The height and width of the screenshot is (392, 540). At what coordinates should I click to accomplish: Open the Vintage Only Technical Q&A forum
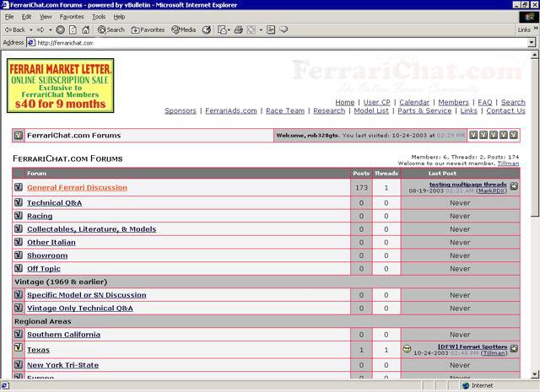80,308
